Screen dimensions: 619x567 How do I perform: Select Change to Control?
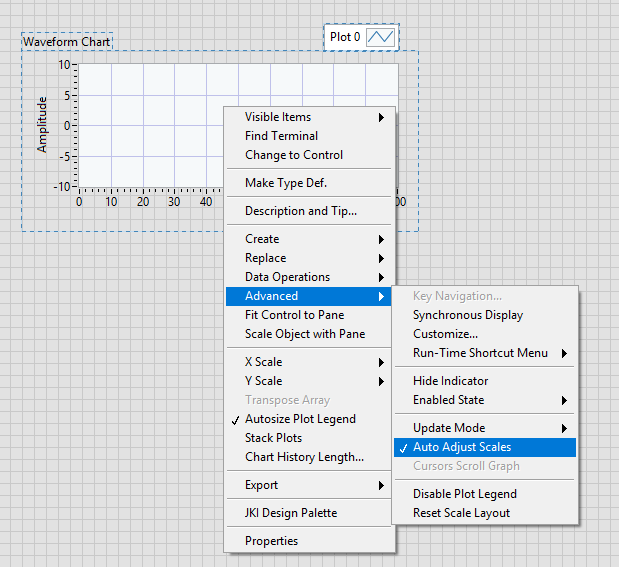(293, 155)
